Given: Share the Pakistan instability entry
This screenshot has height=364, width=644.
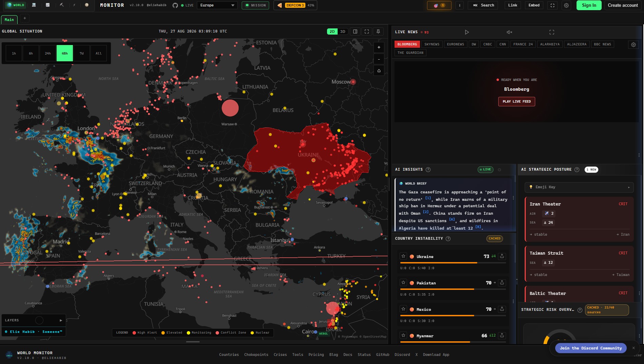Looking at the screenshot, I should 502,283.
